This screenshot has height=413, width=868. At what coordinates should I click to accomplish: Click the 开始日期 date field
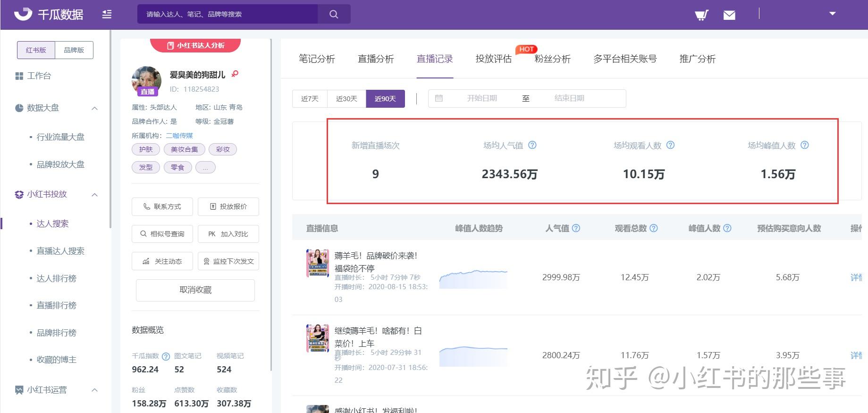(482, 98)
